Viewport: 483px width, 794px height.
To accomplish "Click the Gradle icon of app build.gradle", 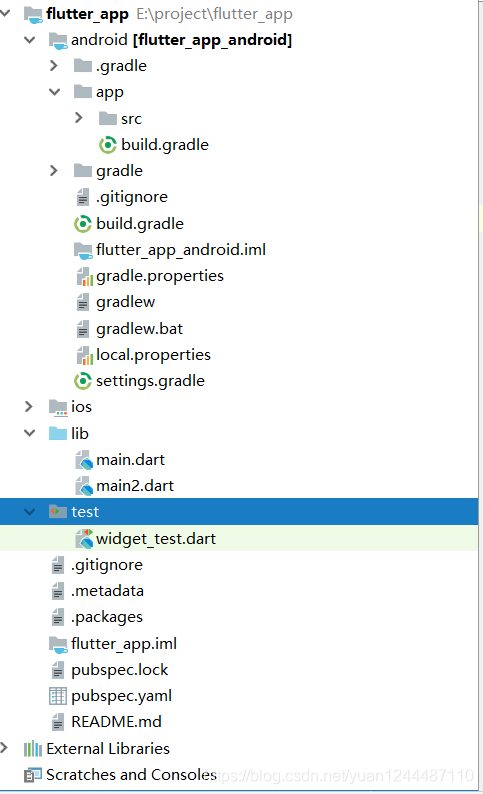I will pyautogui.click(x=107, y=145).
